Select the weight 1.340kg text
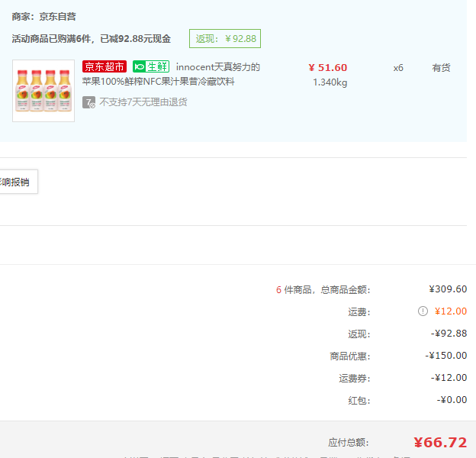This screenshot has width=476, height=458. tap(330, 82)
